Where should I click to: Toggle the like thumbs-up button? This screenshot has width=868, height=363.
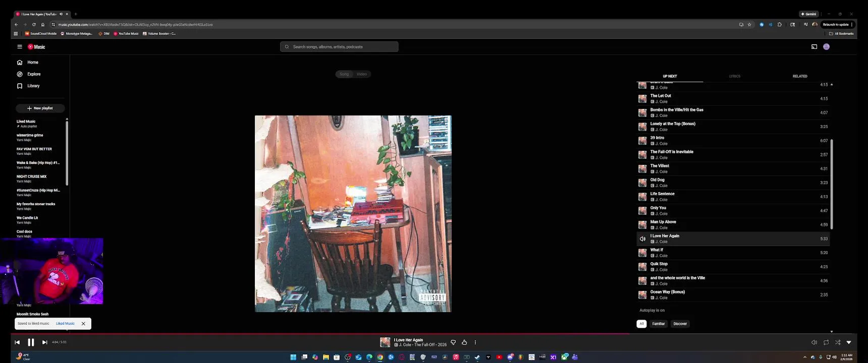[464, 342]
